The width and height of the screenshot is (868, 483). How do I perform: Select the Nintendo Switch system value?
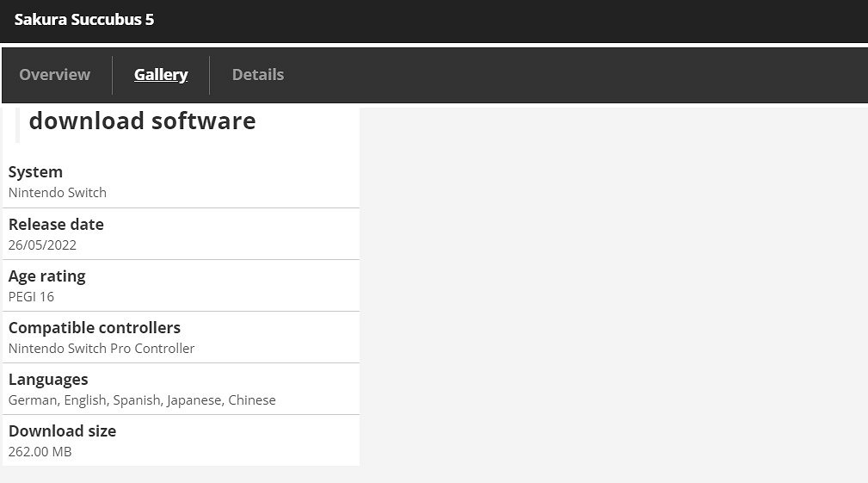coord(58,193)
